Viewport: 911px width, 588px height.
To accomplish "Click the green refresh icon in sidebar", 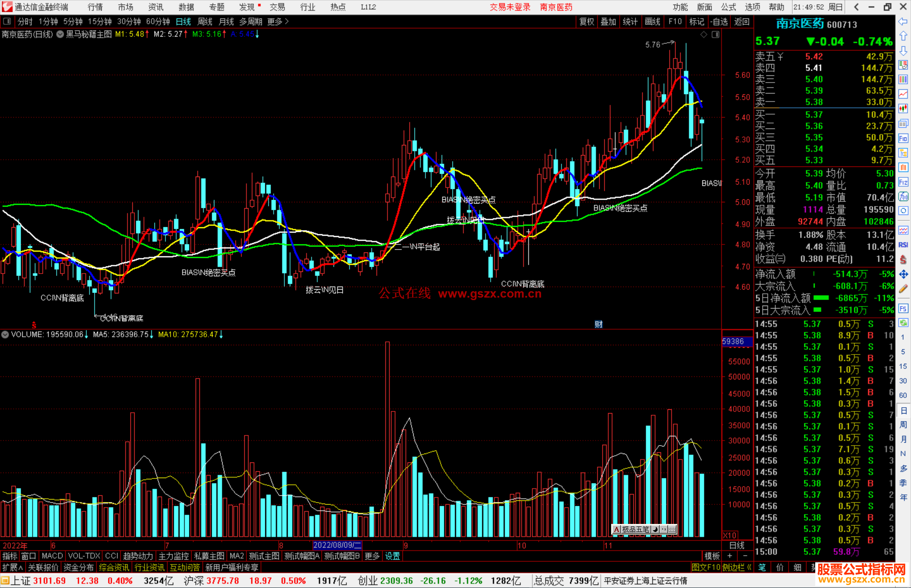I will click(903, 323).
